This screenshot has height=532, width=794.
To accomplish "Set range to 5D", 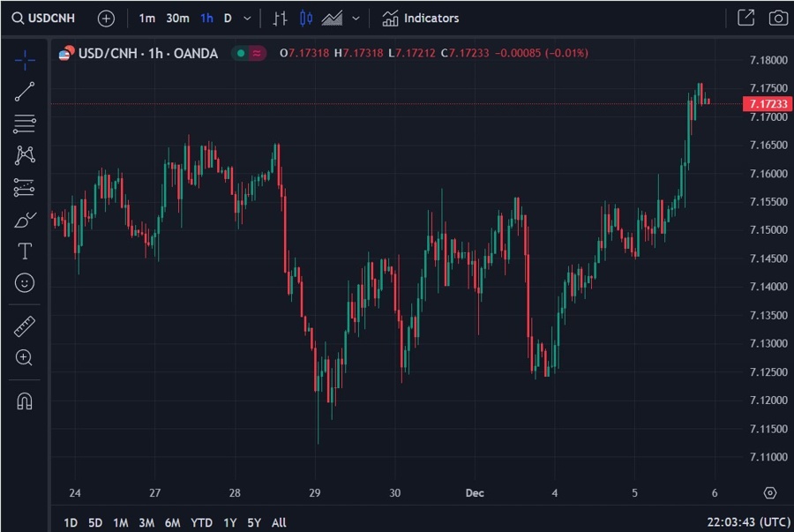I will (95, 522).
